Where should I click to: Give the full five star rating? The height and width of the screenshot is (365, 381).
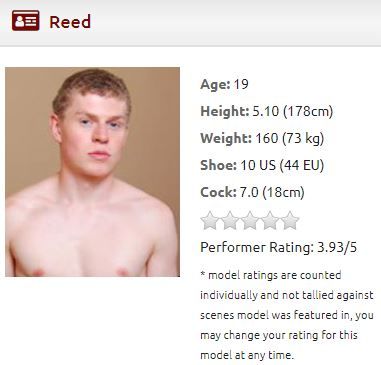pyautogui.click(x=290, y=221)
